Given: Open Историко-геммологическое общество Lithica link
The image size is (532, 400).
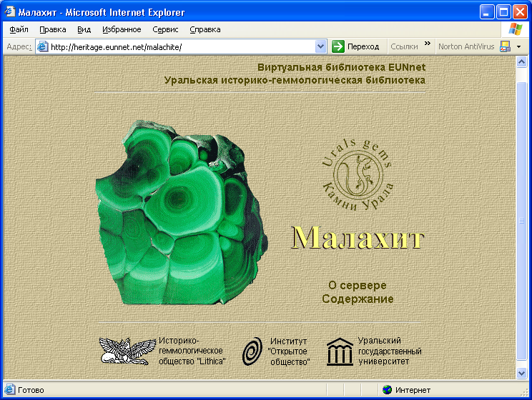Looking at the screenshot, I should [192, 351].
